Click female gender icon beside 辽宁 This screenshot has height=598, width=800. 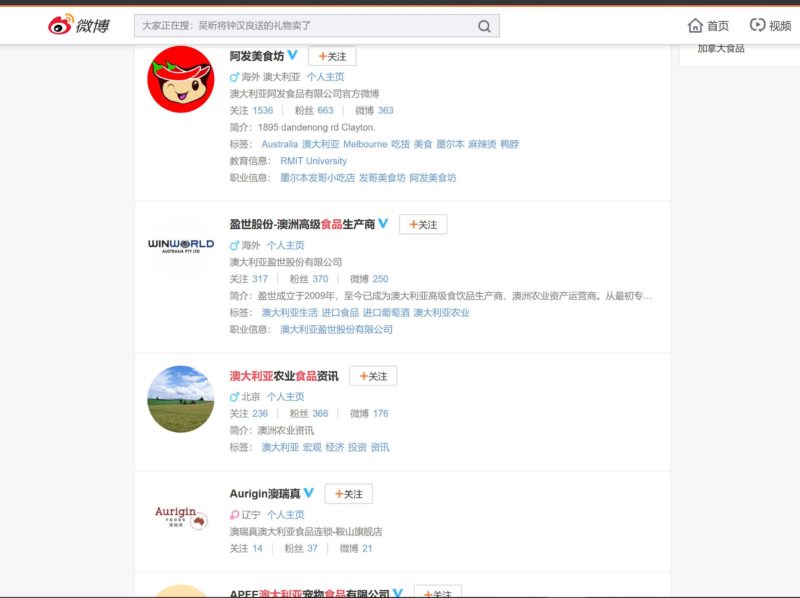tap(234, 515)
